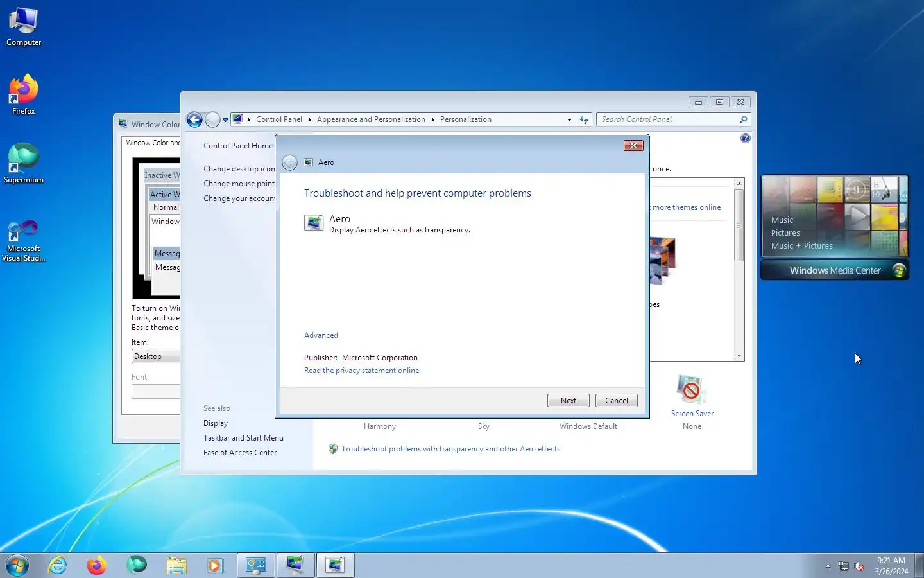Click Troubleshoot problems with transparency link
Screen dimensions: 924x578
(x=450, y=449)
